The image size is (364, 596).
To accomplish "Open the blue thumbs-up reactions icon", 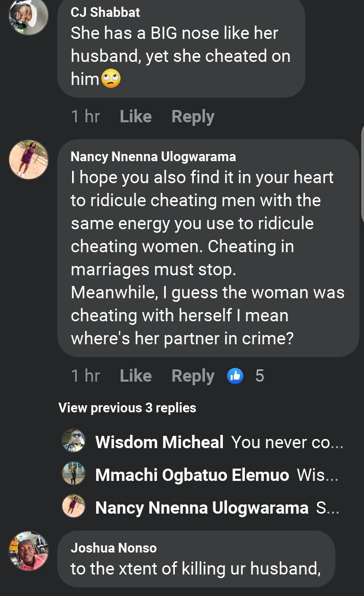I will 235,376.
